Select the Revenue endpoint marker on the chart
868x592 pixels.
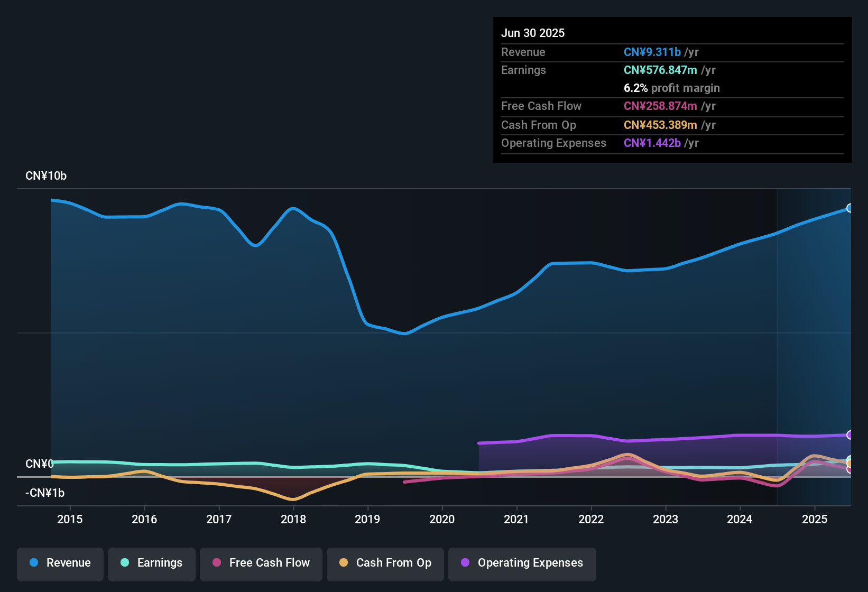point(850,209)
